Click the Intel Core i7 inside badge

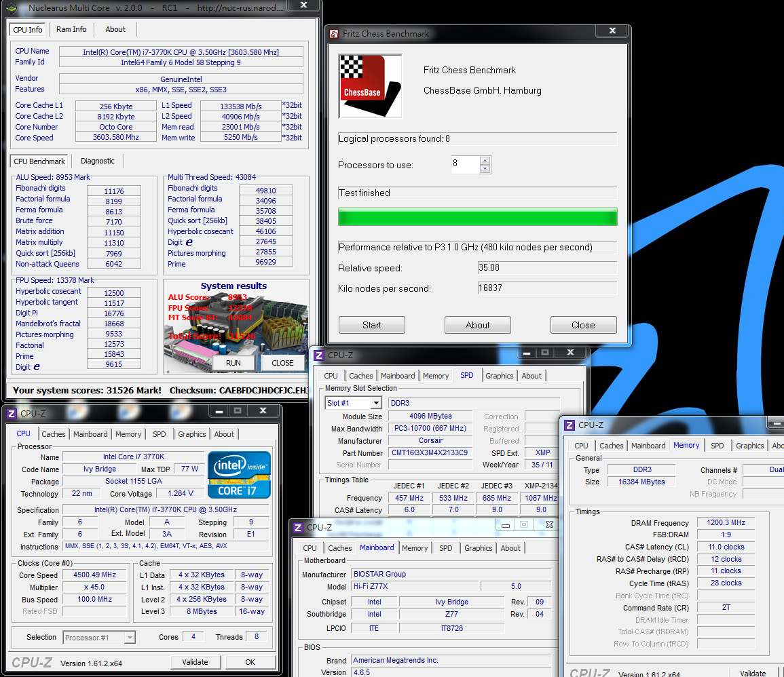[239, 475]
